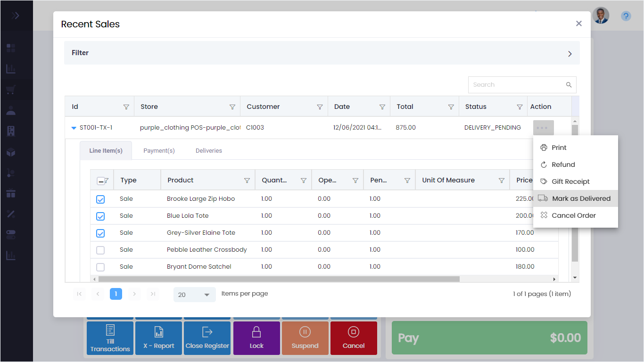Switch to the Deliveries tab
This screenshot has width=644, height=362.
point(208,151)
